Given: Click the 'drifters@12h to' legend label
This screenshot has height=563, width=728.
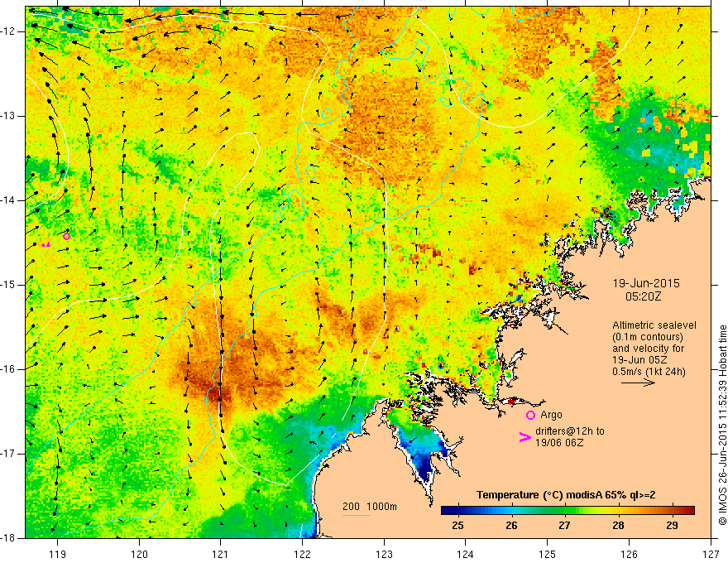Looking at the screenshot, I should [x=570, y=431].
